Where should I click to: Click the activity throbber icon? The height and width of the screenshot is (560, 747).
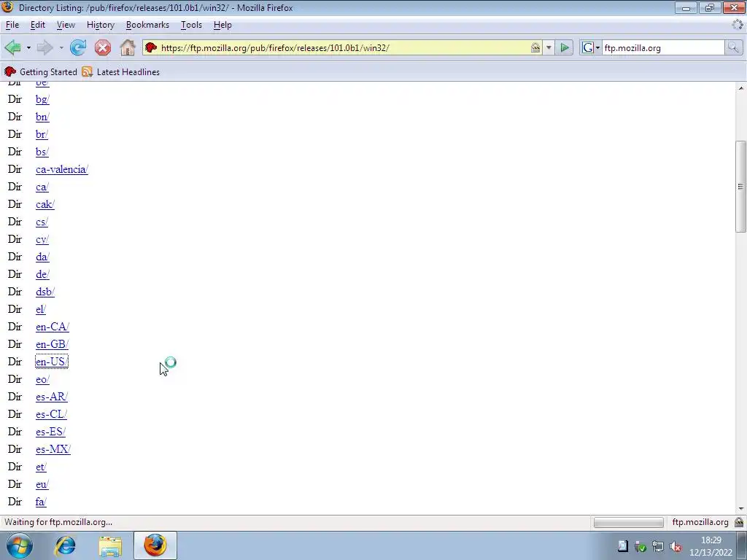pyautogui.click(x=738, y=25)
